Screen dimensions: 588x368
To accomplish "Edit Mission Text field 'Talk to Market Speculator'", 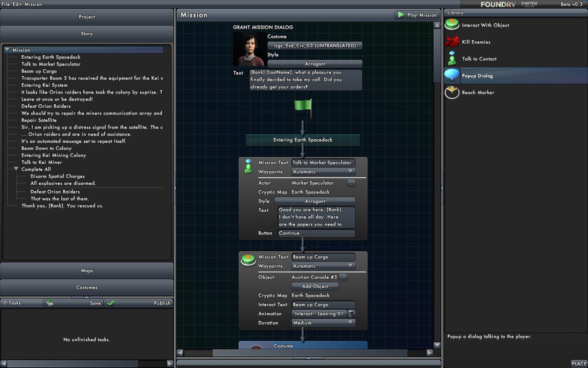I will point(323,163).
